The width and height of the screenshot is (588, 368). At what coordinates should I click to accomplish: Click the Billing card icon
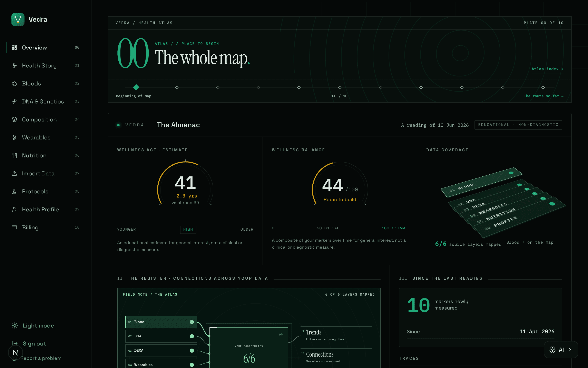coord(14,228)
